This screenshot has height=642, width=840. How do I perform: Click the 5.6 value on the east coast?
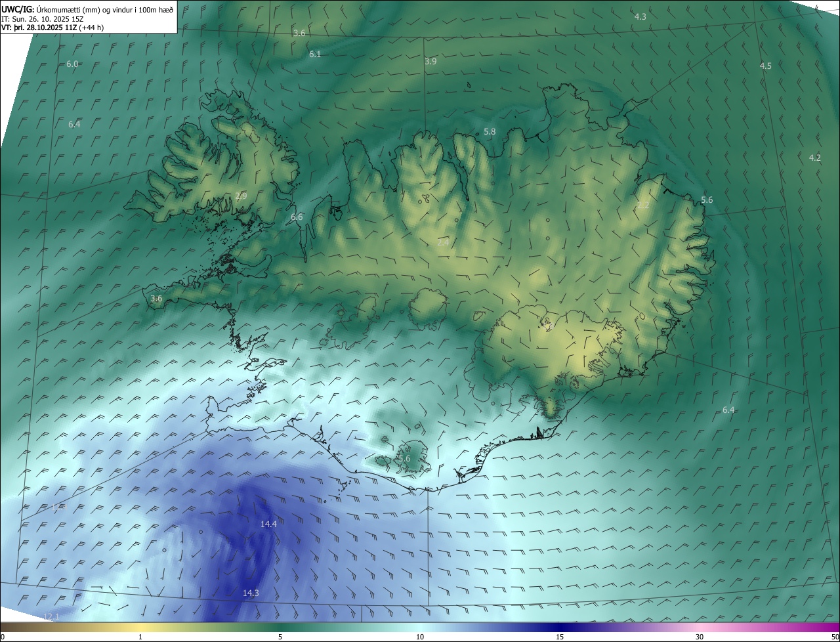pyautogui.click(x=707, y=200)
